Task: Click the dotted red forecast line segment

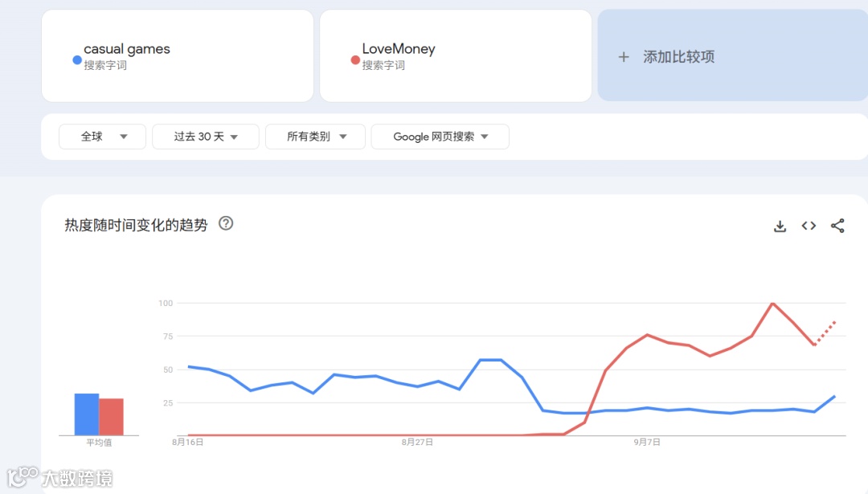Action: [x=825, y=333]
